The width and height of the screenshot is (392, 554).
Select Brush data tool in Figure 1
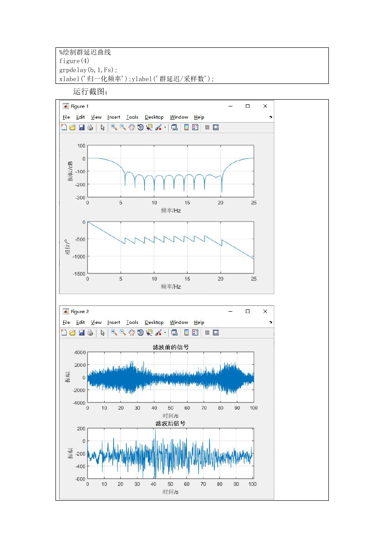point(158,128)
